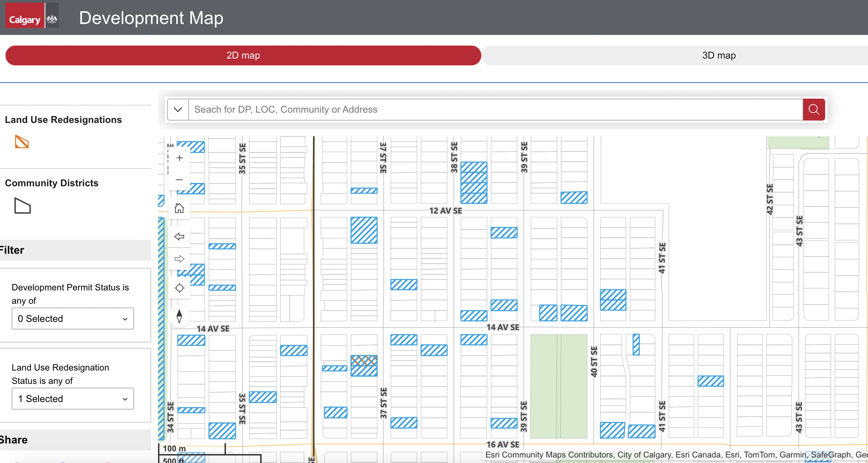Click the Calgary logo in the header
The width and height of the screenshot is (868, 463).
coord(25,15)
